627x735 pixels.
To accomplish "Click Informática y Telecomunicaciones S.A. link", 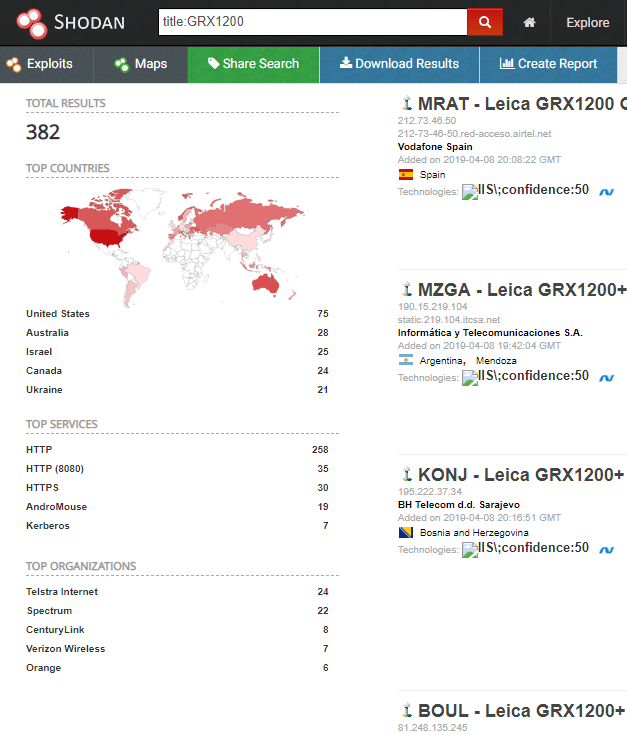I will pyautogui.click(x=490, y=333).
